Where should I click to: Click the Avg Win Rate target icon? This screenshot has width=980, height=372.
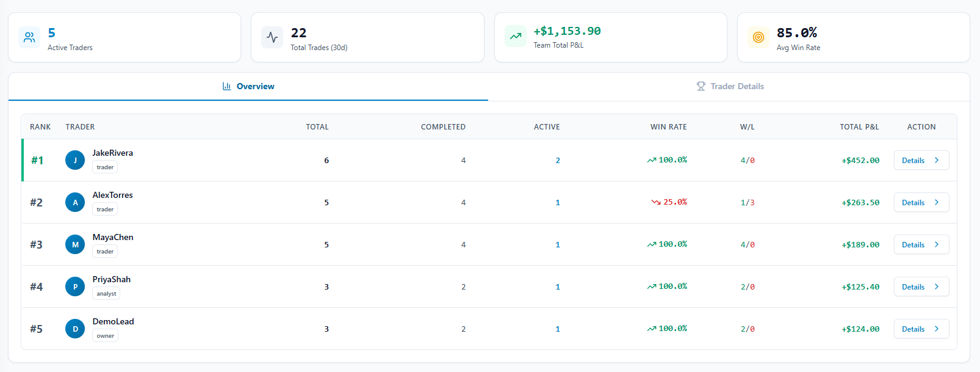(758, 37)
